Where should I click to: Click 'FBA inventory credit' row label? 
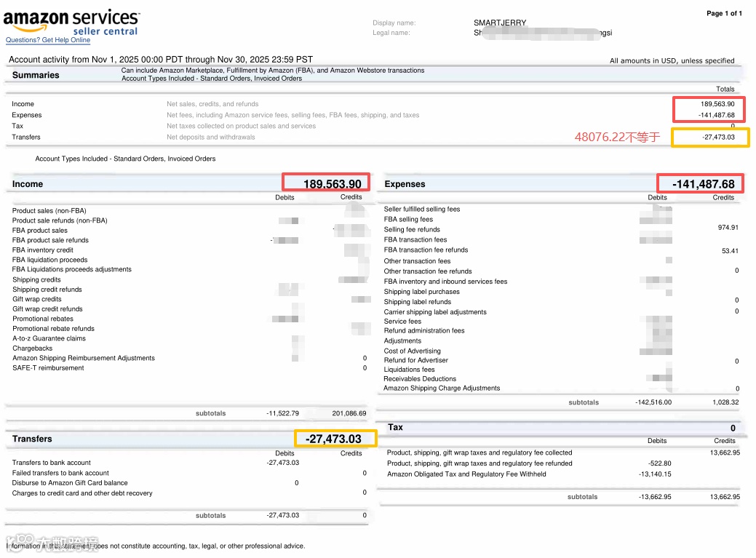click(43, 250)
